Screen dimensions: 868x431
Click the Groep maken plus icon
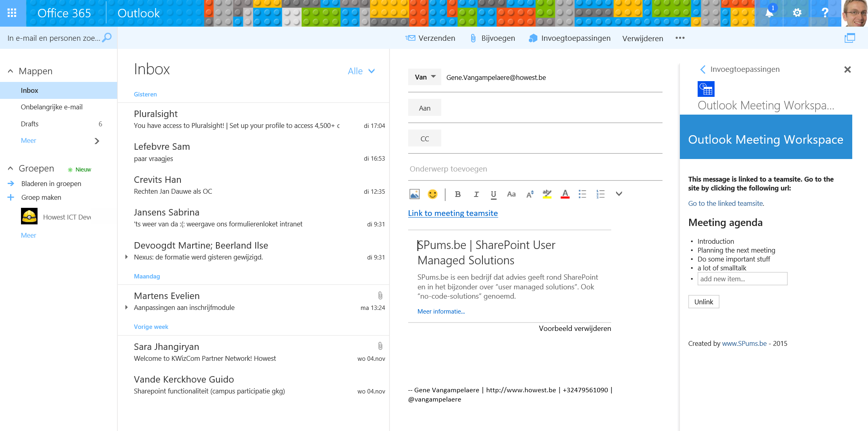(11, 197)
